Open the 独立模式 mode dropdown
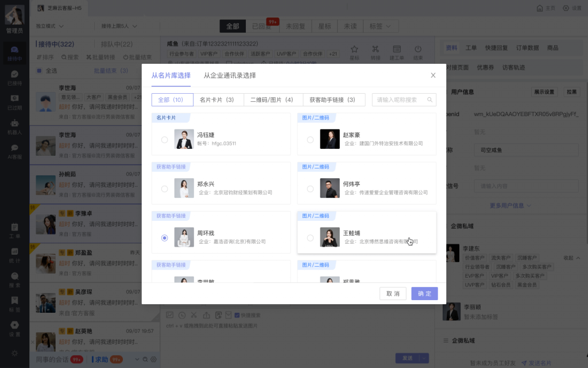Screen dimensions: 588x368 coord(49,26)
